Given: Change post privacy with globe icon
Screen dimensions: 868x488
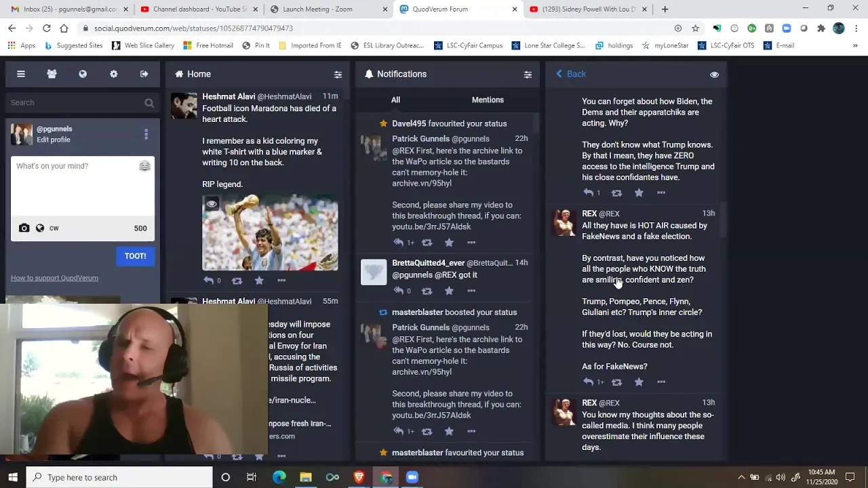Looking at the screenshot, I should [x=40, y=228].
